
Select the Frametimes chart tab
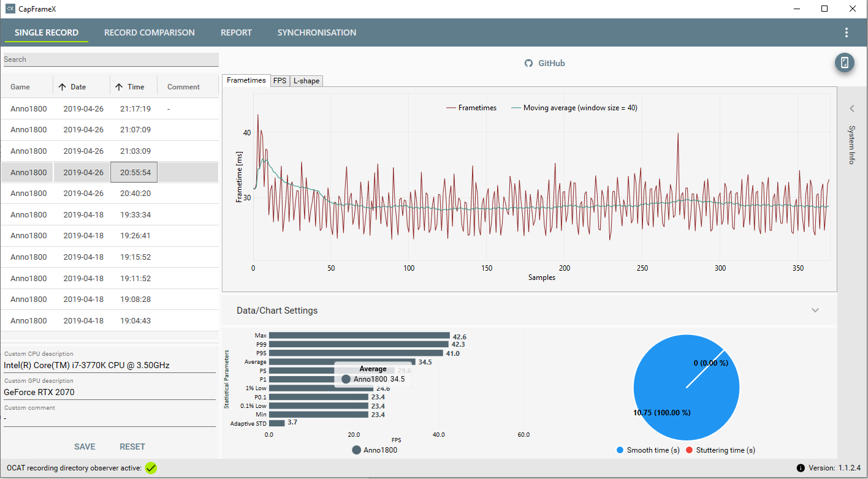pyautogui.click(x=246, y=80)
